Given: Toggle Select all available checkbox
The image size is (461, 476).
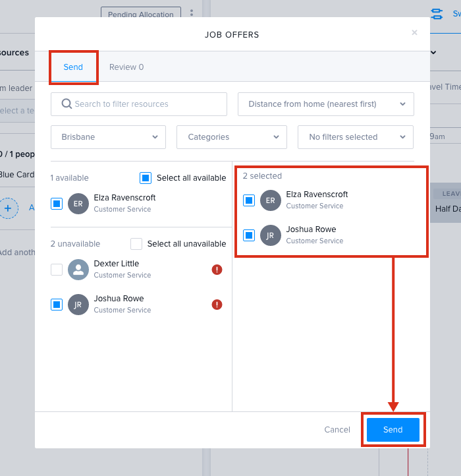Looking at the screenshot, I should pyautogui.click(x=146, y=178).
